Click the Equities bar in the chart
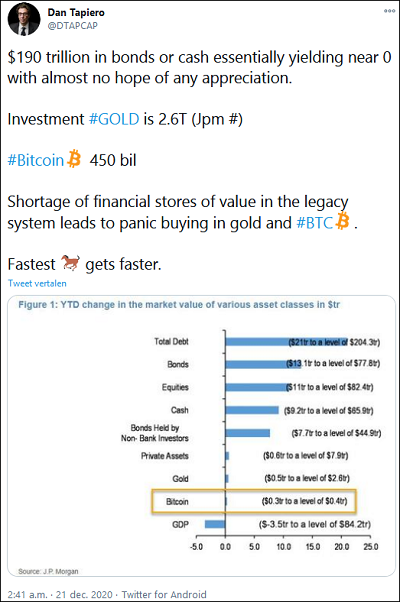This screenshot has height=602, width=400. [x=257, y=387]
